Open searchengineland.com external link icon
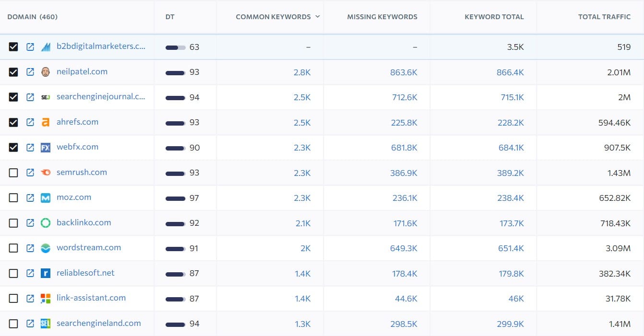 tap(30, 324)
